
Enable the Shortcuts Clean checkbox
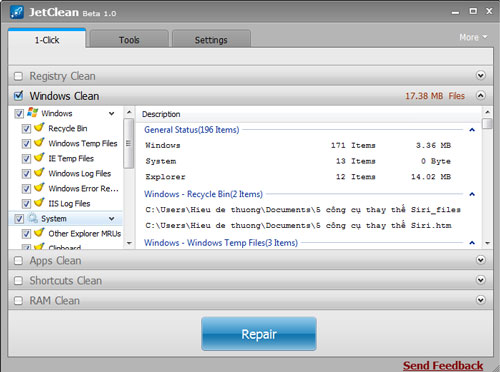pyautogui.click(x=18, y=281)
